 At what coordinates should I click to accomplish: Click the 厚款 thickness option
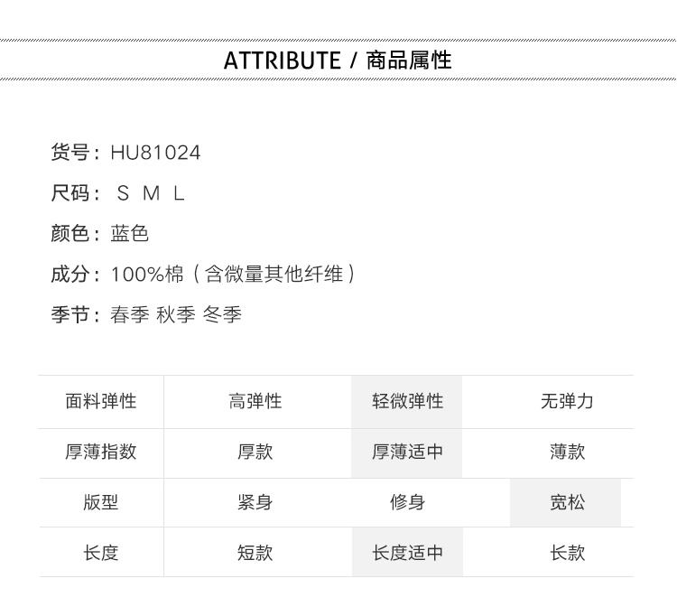[x=255, y=453]
